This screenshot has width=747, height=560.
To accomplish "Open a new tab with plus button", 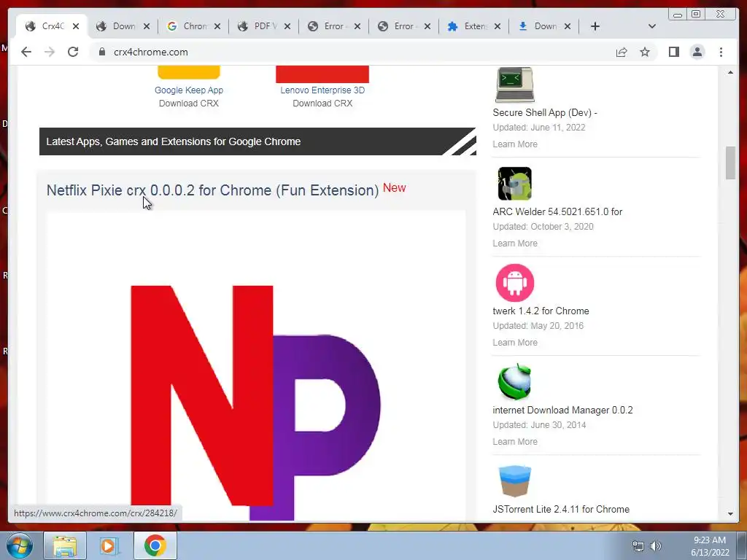I will [595, 26].
